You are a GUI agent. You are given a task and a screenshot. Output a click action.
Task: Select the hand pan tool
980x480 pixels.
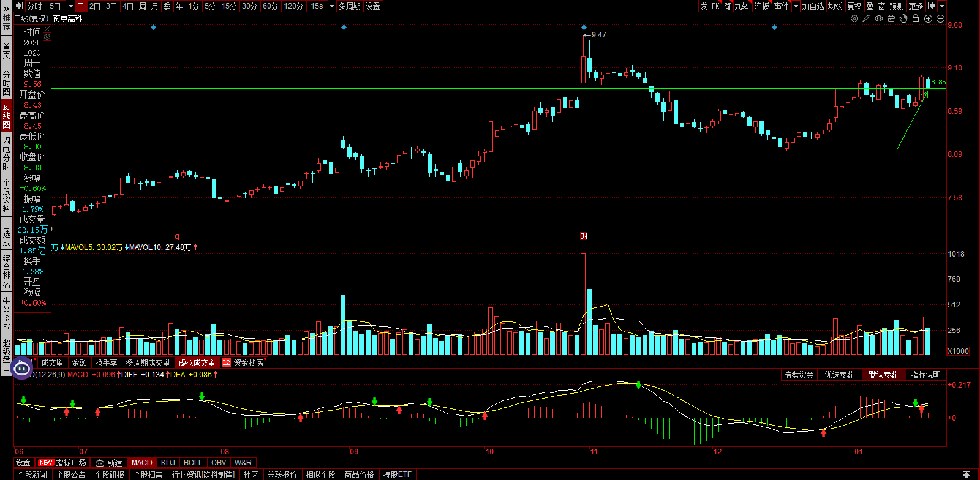click(903, 18)
